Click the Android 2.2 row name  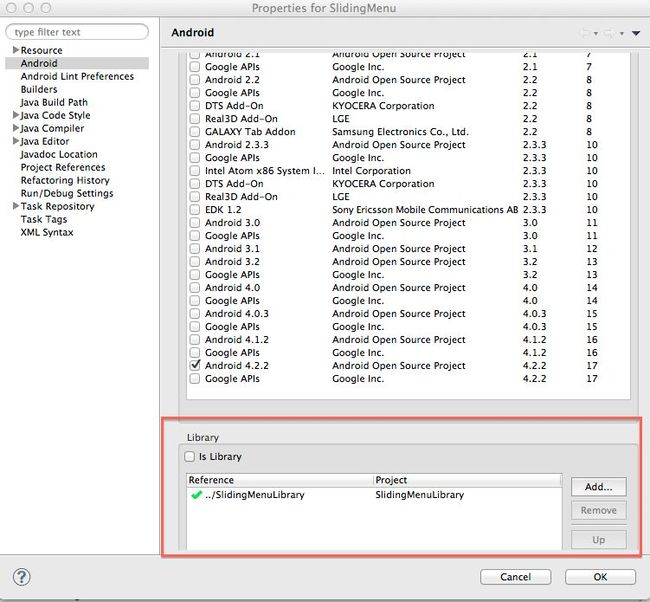tap(232, 80)
